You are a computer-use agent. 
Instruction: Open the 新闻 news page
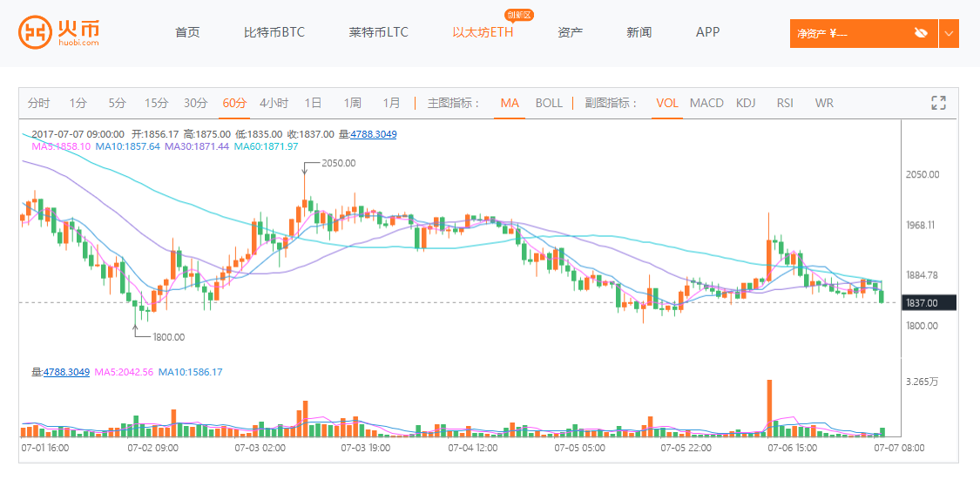point(639,32)
